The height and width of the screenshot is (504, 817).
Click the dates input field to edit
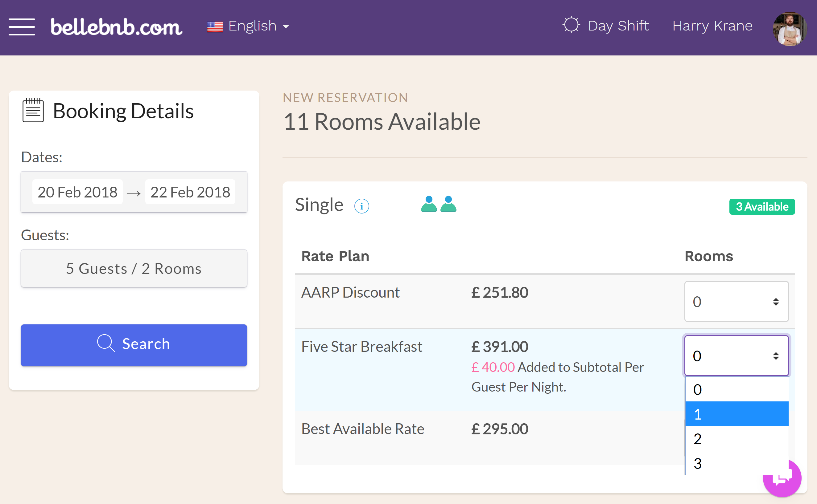[134, 191]
